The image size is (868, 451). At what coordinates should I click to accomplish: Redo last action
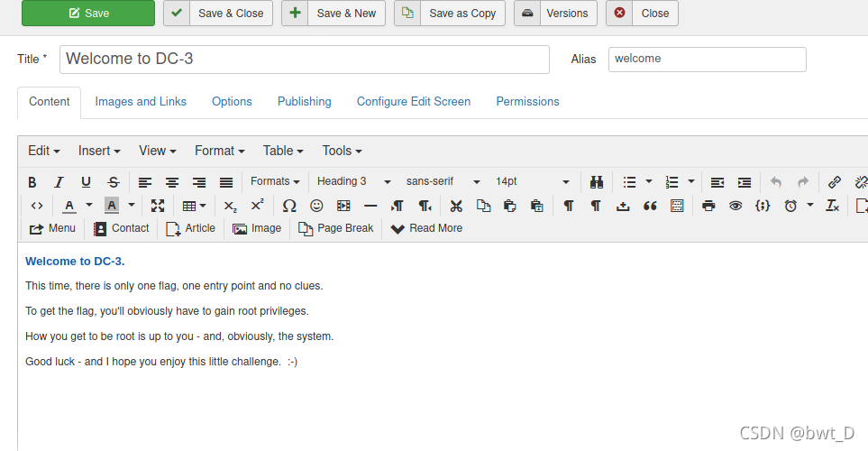tap(803, 181)
